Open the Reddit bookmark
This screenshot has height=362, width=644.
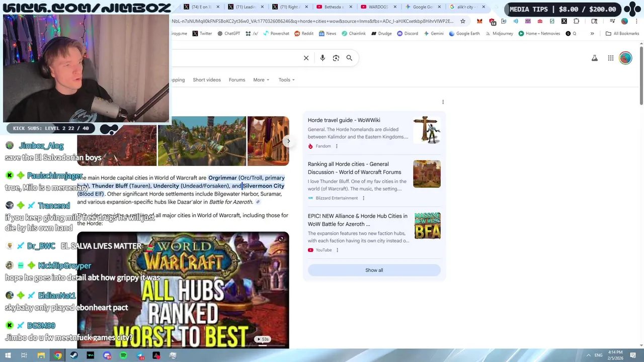click(x=304, y=34)
